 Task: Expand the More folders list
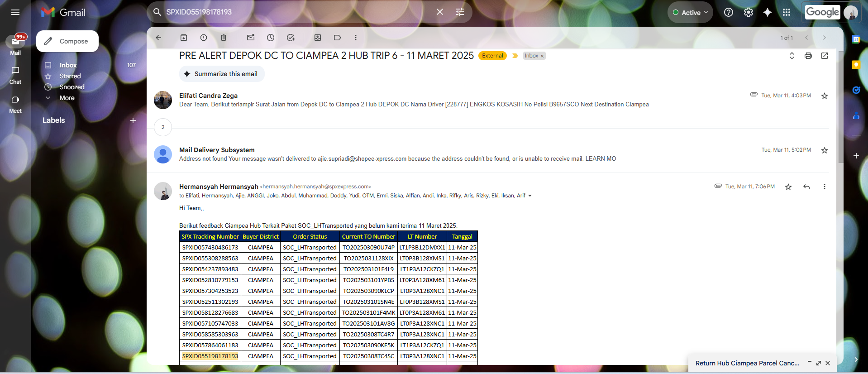(x=67, y=98)
